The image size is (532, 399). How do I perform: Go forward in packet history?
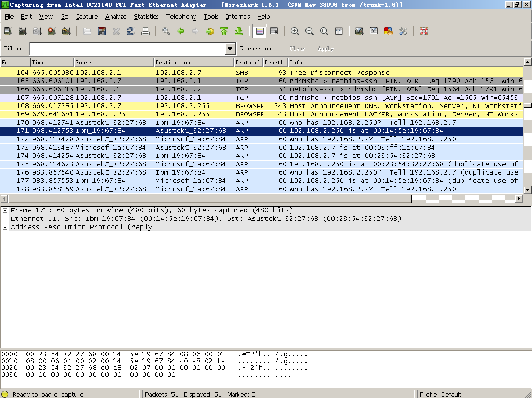pyautogui.click(x=195, y=32)
